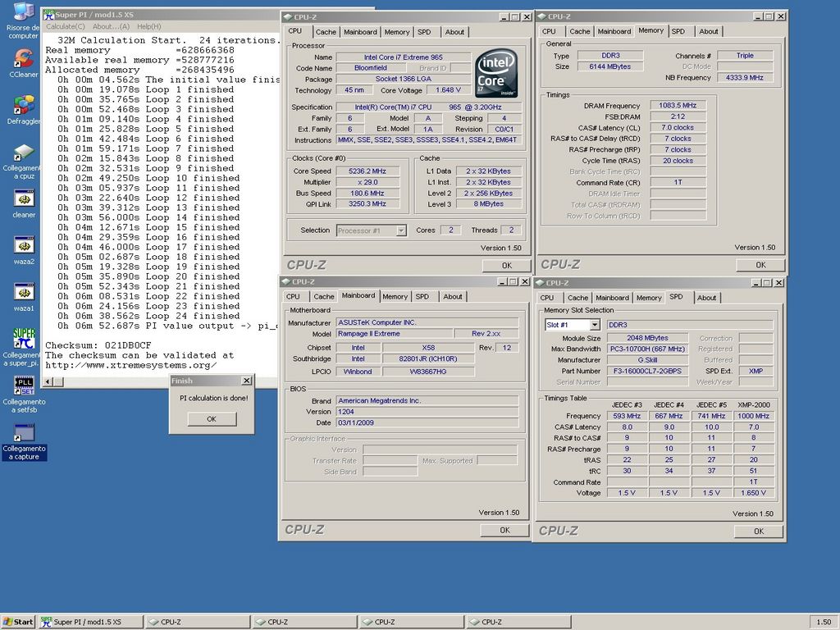Open CPU tab in the Mainboard window

(x=293, y=297)
